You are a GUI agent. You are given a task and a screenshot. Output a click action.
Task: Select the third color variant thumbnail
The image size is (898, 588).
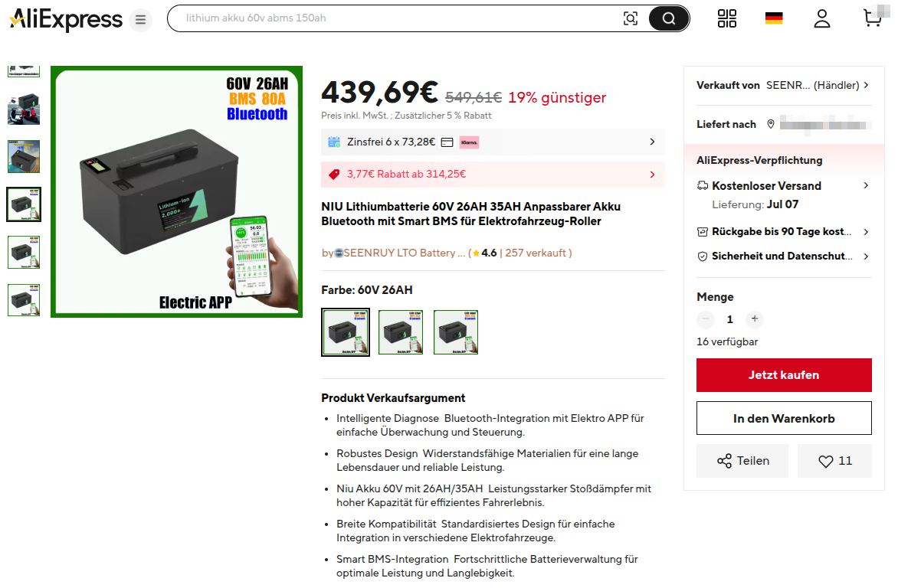(456, 332)
